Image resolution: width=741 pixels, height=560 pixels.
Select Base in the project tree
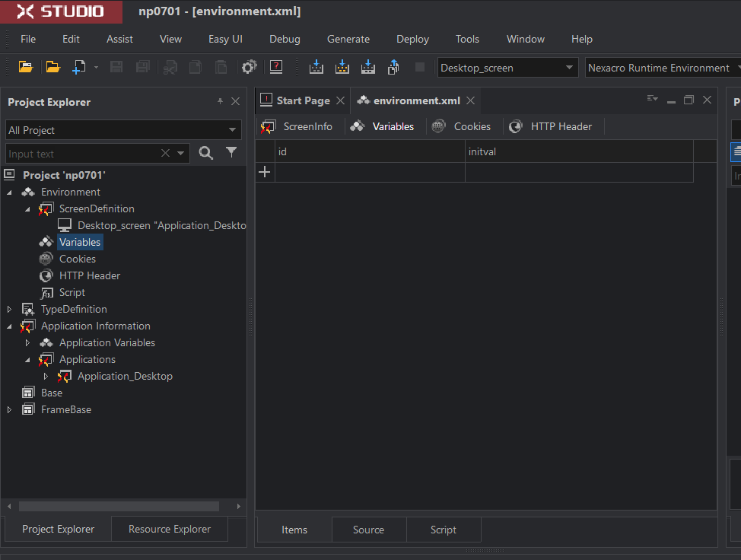pos(52,393)
